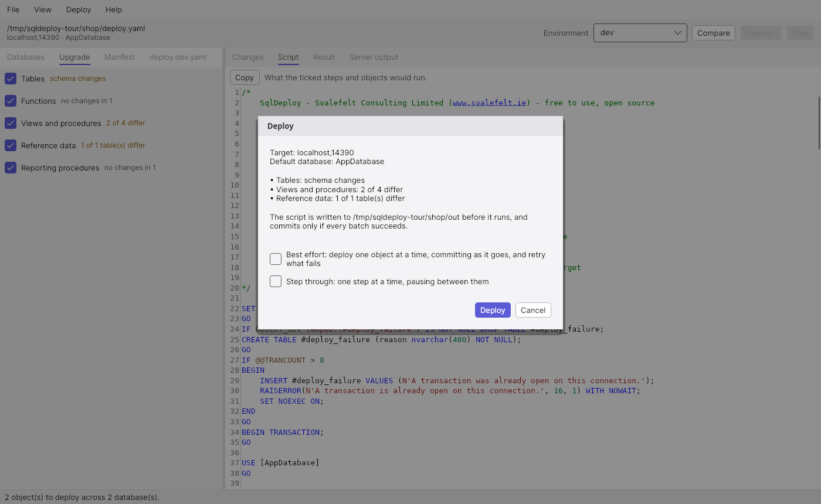Viewport: 821px width, 504px height.
Task: Copy the script with Copy button
Action: point(245,77)
